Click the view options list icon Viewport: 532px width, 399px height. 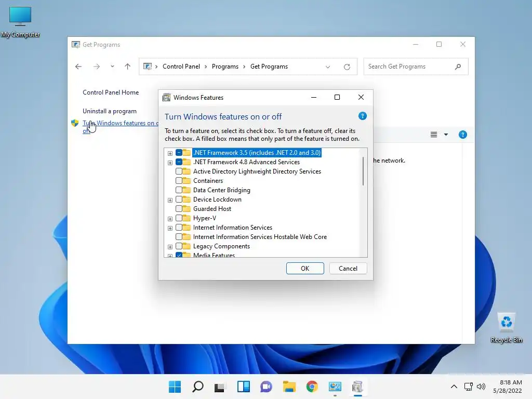[x=434, y=135]
